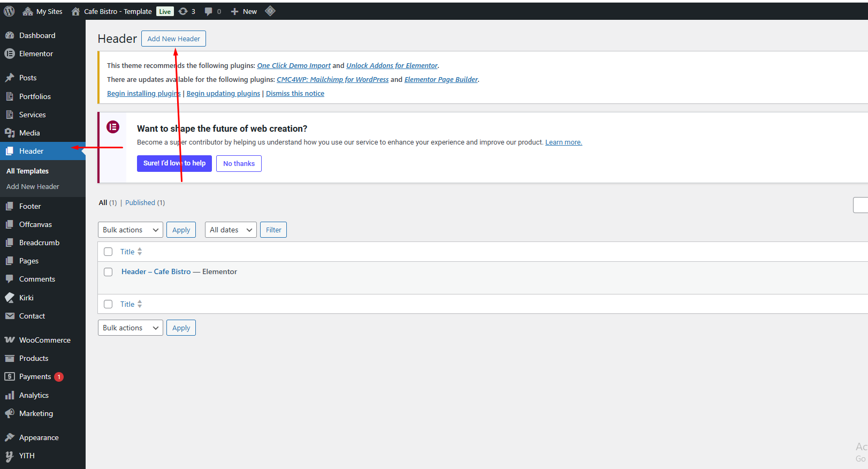The width and height of the screenshot is (868, 469).
Task: Click the WooCommerce logo icon
Action: 10,340
